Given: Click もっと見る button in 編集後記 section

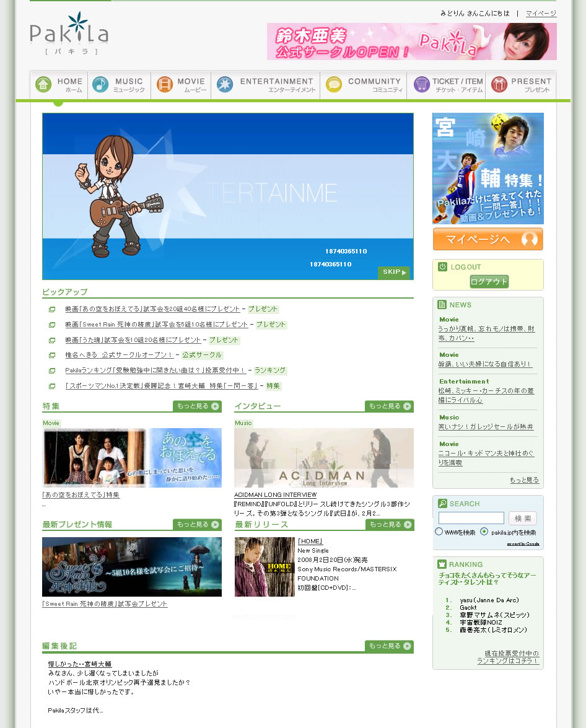Looking at the screenshot, I should click(389, 646).
